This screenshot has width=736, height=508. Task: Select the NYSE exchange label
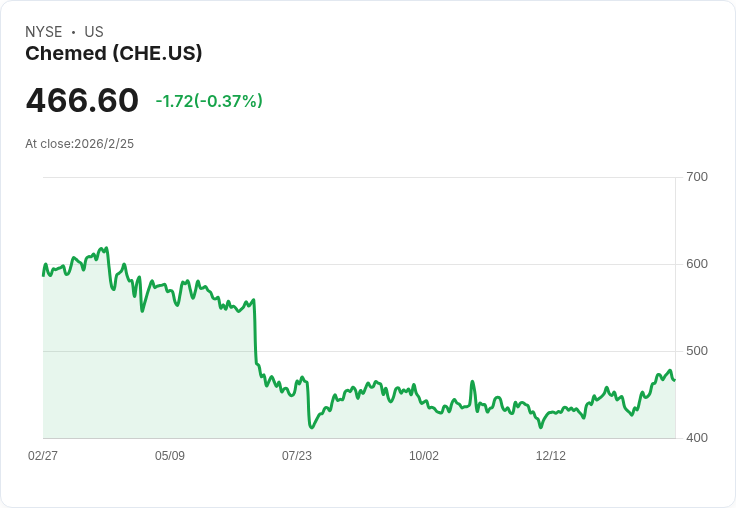(x=44, y=32)
